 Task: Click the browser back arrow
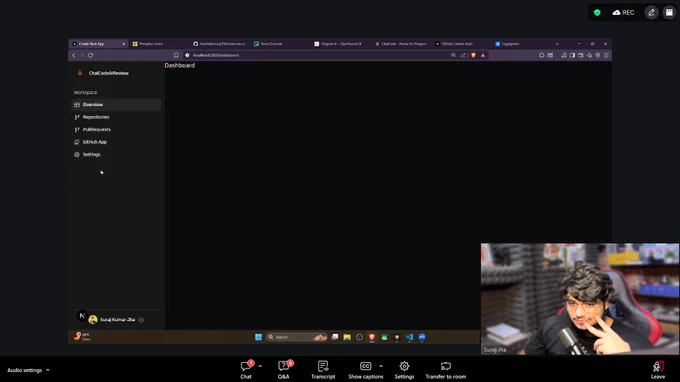[74, 55]
